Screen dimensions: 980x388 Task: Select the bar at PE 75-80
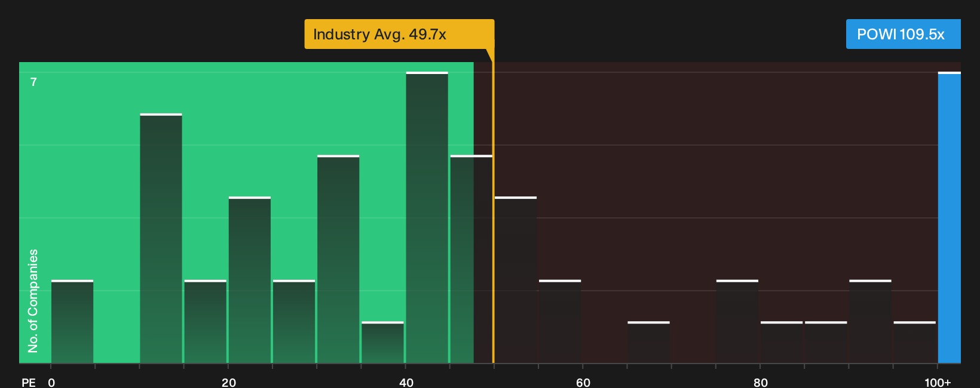click(737, 322)
